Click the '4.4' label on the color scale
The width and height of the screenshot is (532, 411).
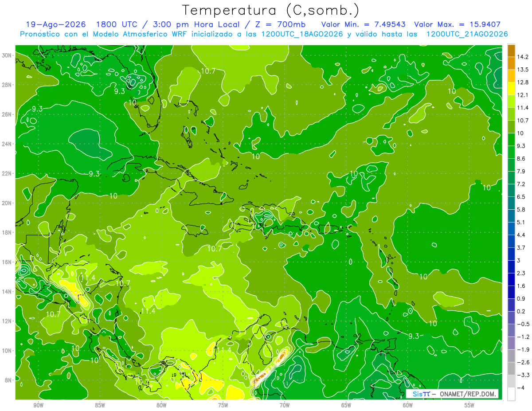tap(522, 235)
